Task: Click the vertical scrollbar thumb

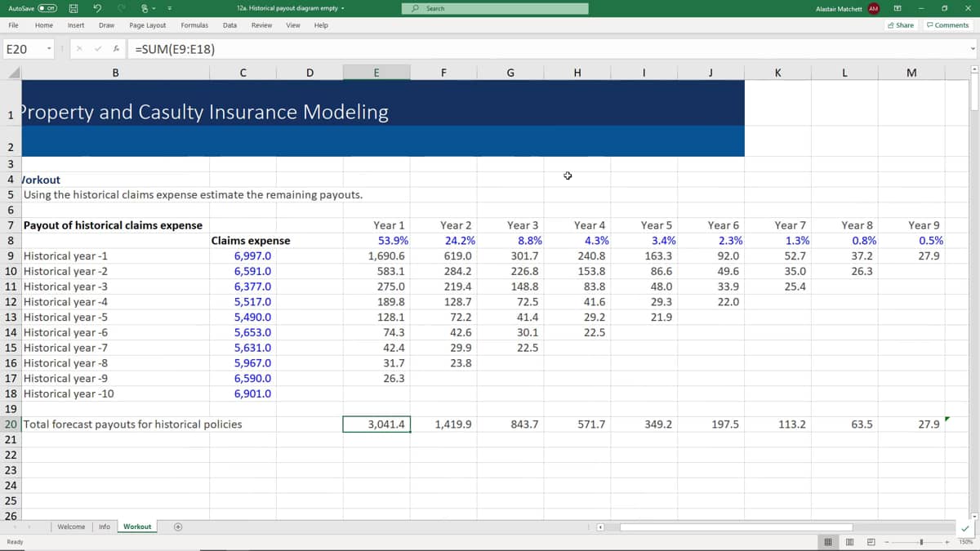Action: (x=973, y=92)
